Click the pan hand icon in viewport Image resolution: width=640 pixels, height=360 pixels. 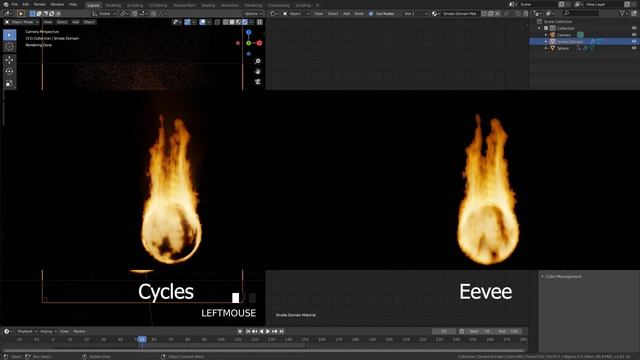point(258,71)
